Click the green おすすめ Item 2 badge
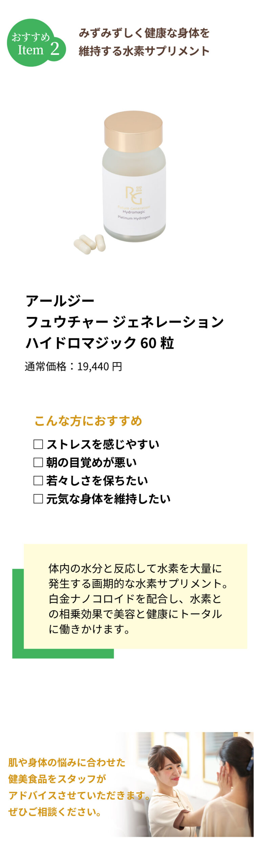The image size is (254, 868). tap(36, 43)
